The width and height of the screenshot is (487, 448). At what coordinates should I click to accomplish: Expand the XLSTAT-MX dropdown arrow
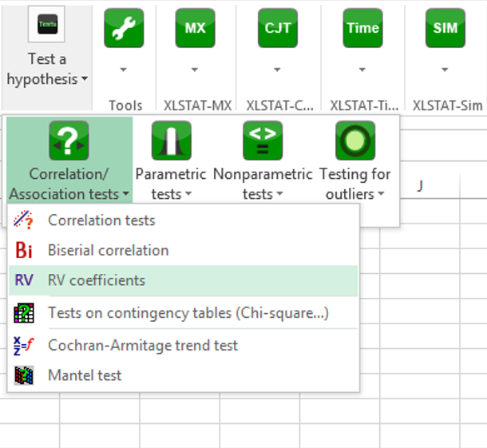pyautogui.click(x=195, y=69)
